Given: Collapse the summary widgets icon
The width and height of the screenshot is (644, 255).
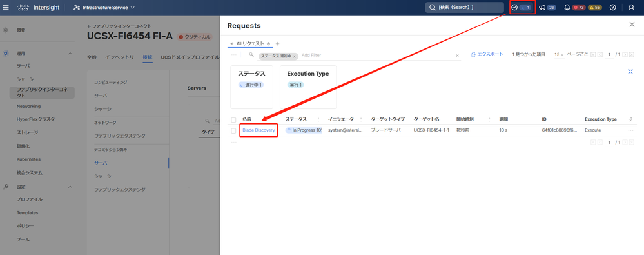Looking at the screenshot, I should (x=630, y=71).
